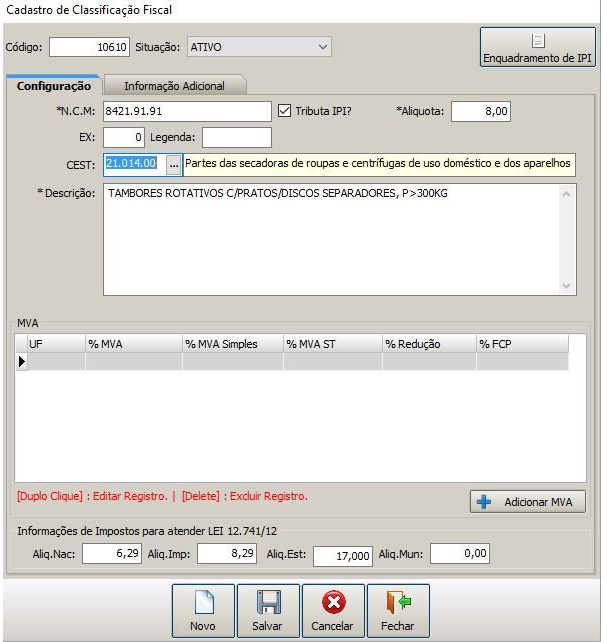The image size is (603, 642).
Task: Open CEST lookup ellipsis button
Action: (x=174, y=165)
